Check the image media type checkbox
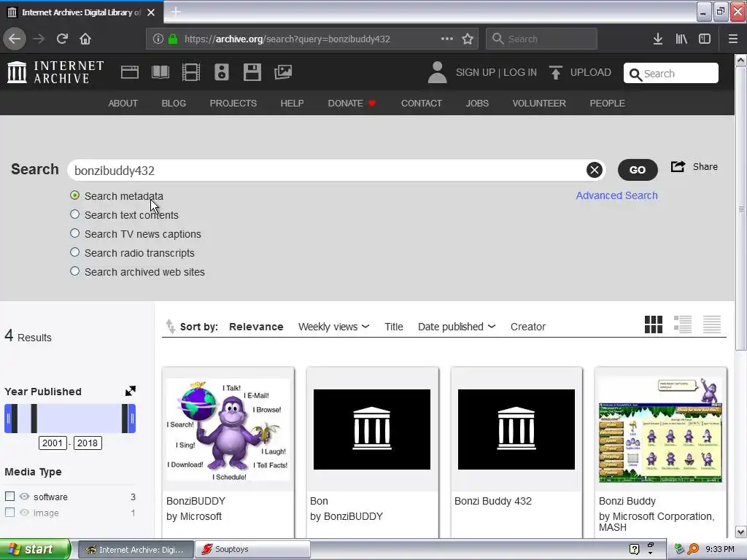Image resolution: width=747 pixels, height=560 pixels. [x=9, y=513]
